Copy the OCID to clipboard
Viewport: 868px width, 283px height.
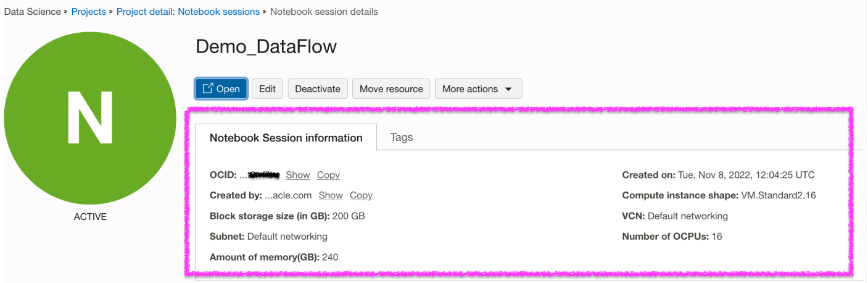328,175
